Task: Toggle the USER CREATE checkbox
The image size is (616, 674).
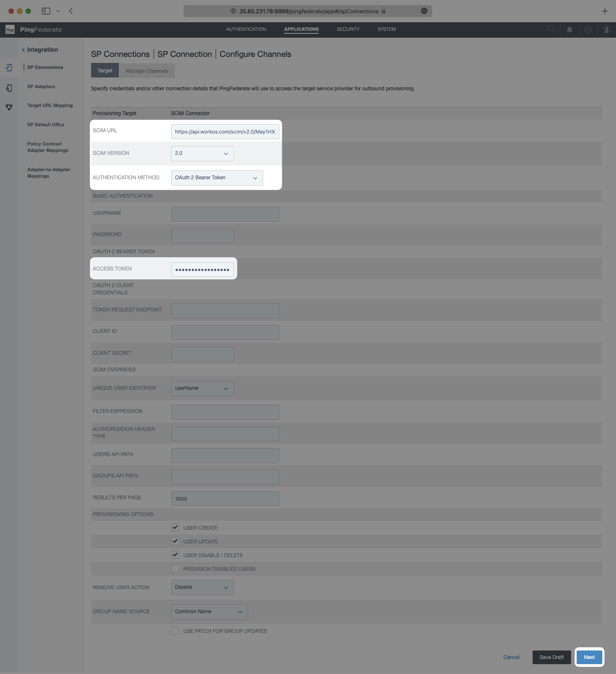Action: [175, 527]
